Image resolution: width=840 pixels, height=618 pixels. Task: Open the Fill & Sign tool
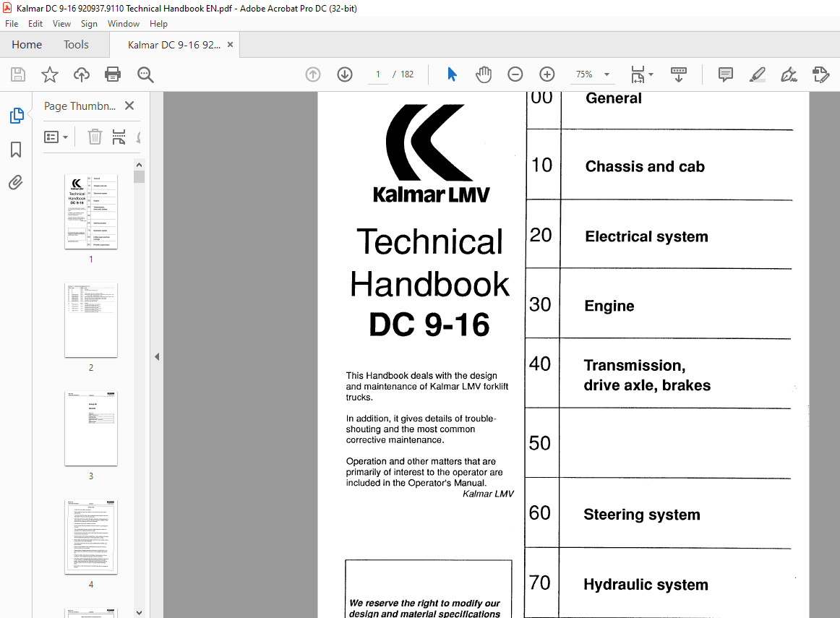[788, 74]
